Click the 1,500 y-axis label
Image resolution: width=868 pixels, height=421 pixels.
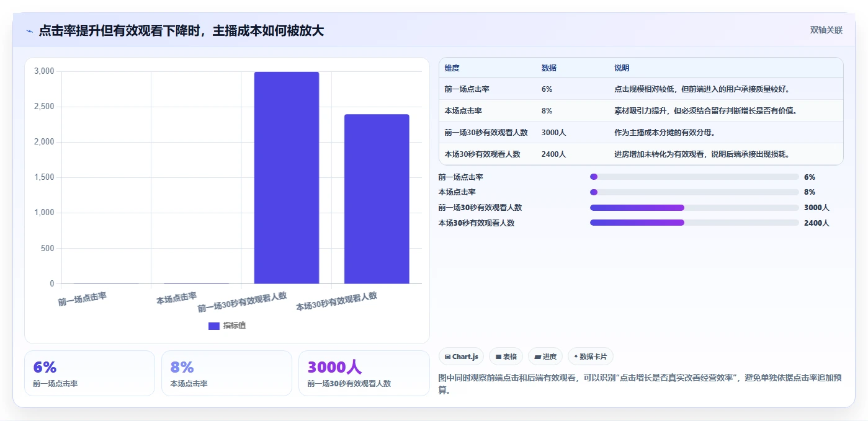44,177
